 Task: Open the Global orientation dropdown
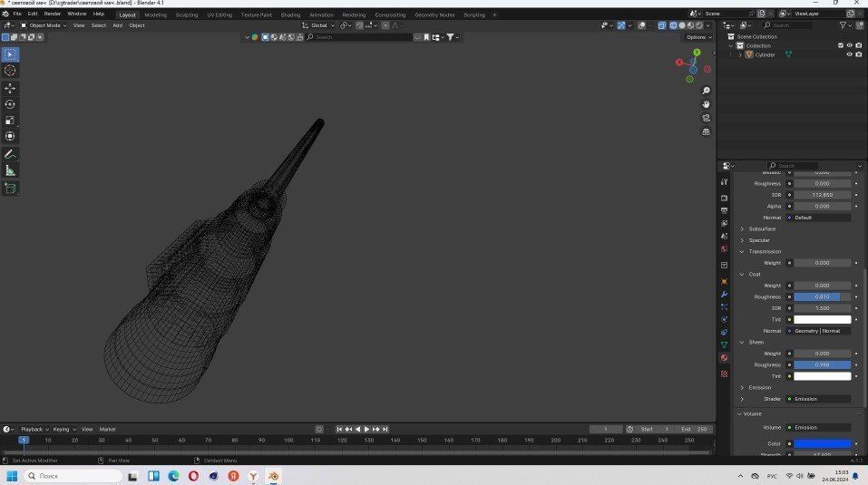coord(318,25)
